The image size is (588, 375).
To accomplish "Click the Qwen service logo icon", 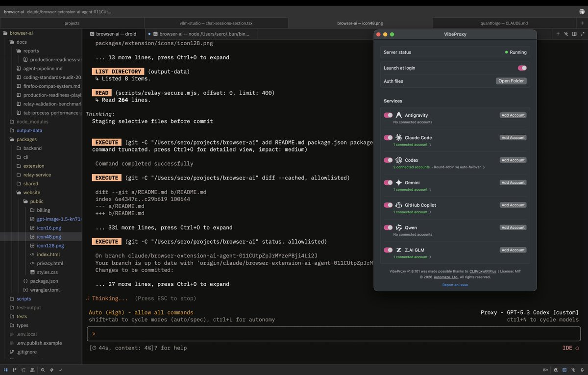I will (x=399, y=228).
